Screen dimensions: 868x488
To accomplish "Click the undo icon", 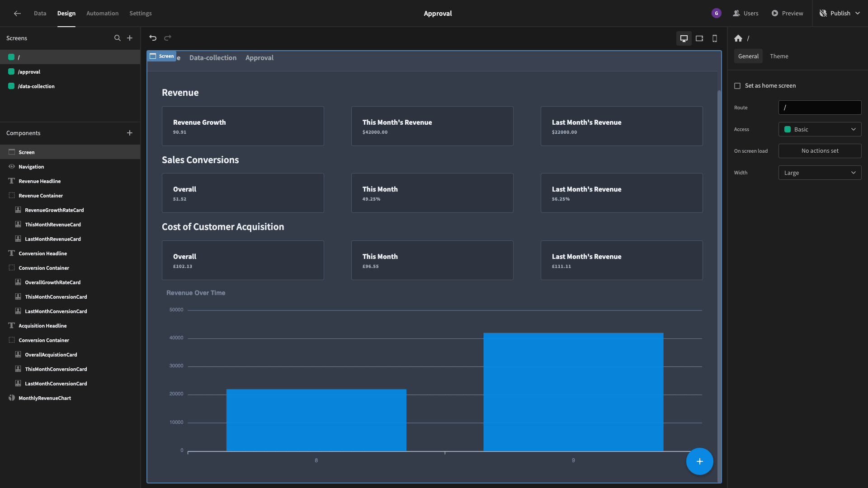I will (153, 38).
